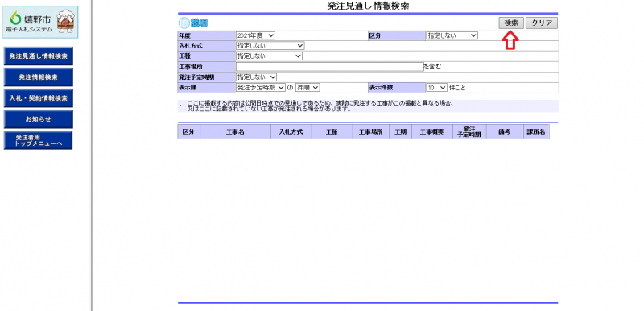Click the クリア clear button
This screenshot has height=311, width=644.
542,23
